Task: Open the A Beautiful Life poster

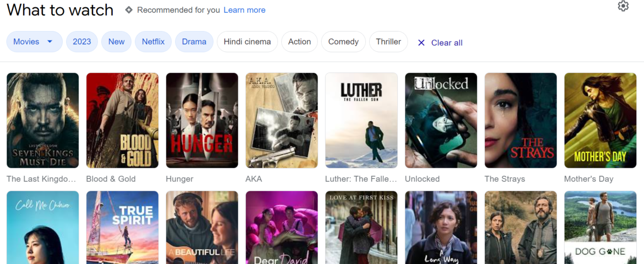Action: click(x=202, y=228)
